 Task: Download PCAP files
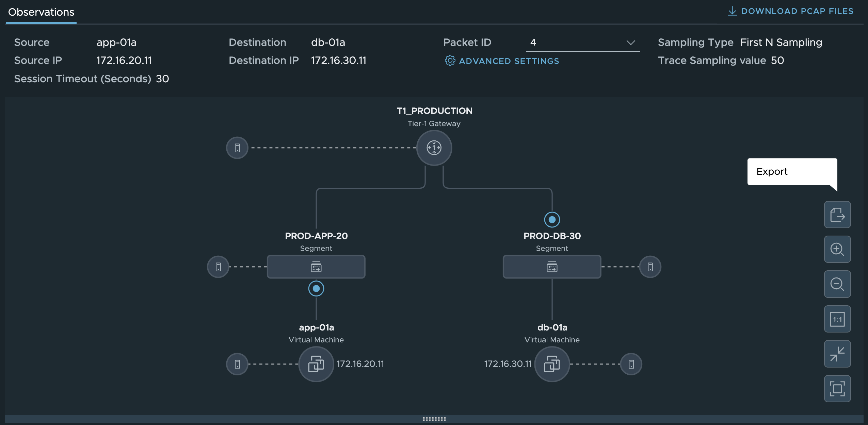pos(790,11)
